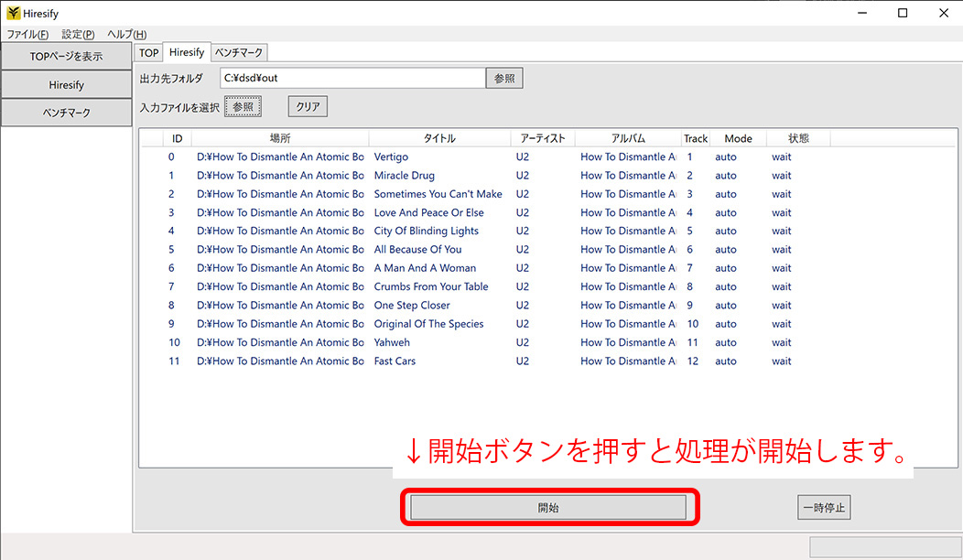The width and height of the screenshot is (963, 560).
Task: Switch to the ベンチマーク tab
Action: tap(240, 53)
